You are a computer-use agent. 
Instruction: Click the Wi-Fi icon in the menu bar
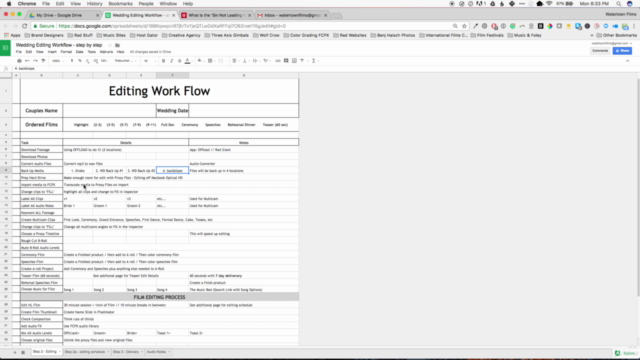(549, 4)
